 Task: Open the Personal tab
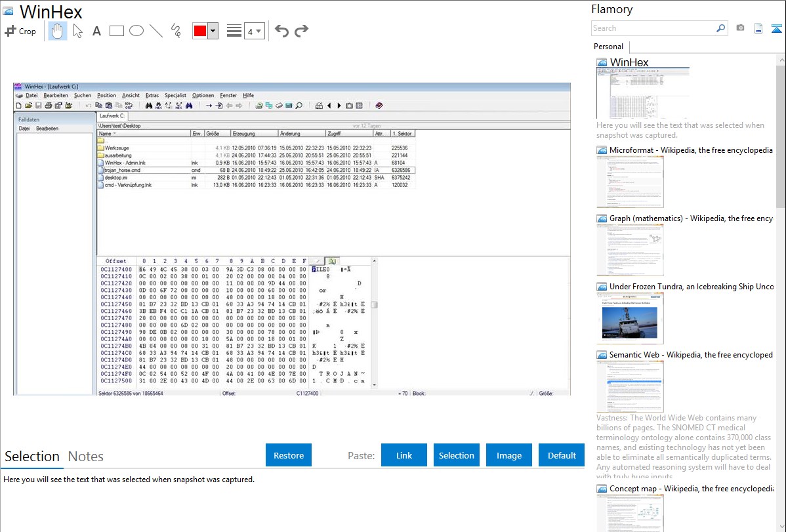pos(608,47)
